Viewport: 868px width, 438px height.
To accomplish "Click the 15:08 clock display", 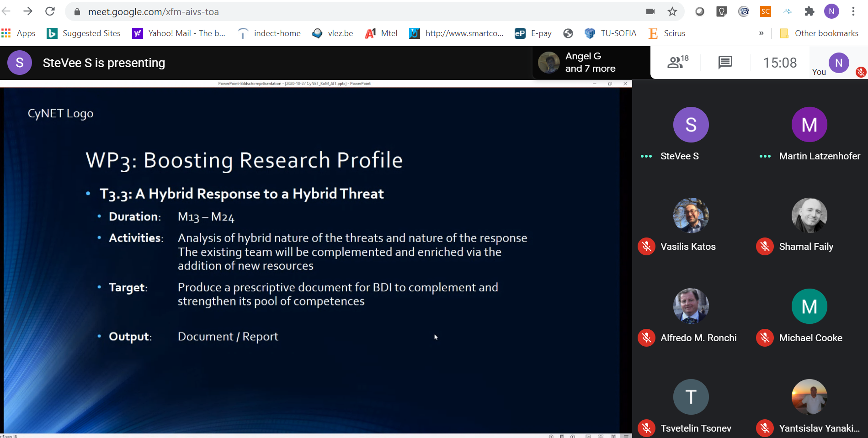I will coord(780,63).
